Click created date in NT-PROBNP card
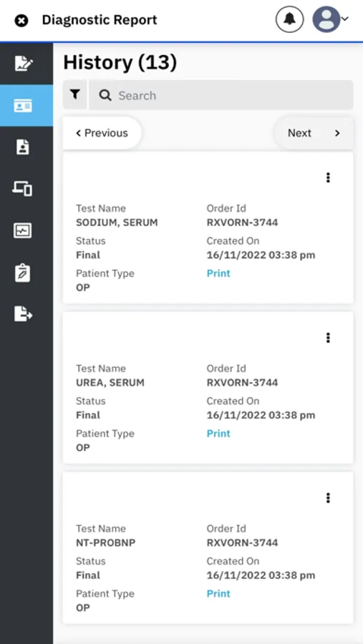Viewport: 363px width, 644px height. point(261,575)
